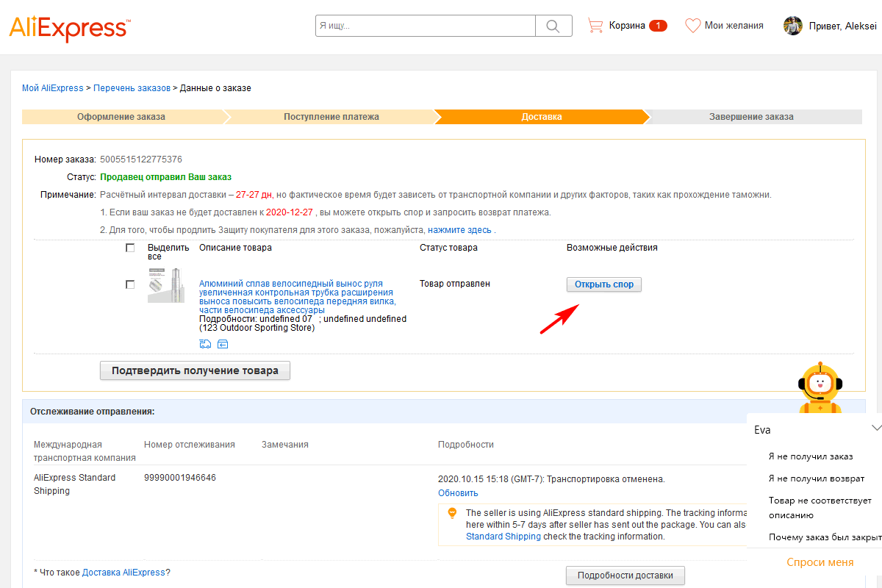Click the 'Завершение заказа' step
The height and width of the screenshot is (588, 882).
tap(751, 117)
